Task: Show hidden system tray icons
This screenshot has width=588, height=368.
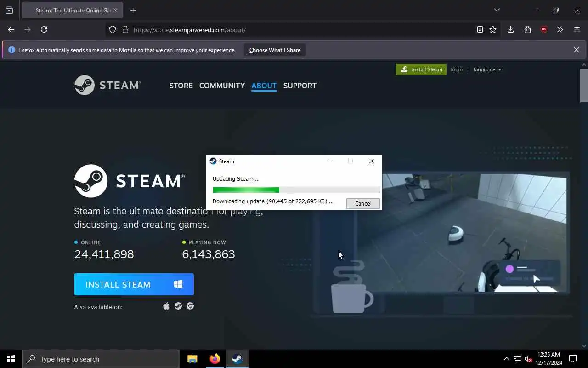Action: coord(507,359)
